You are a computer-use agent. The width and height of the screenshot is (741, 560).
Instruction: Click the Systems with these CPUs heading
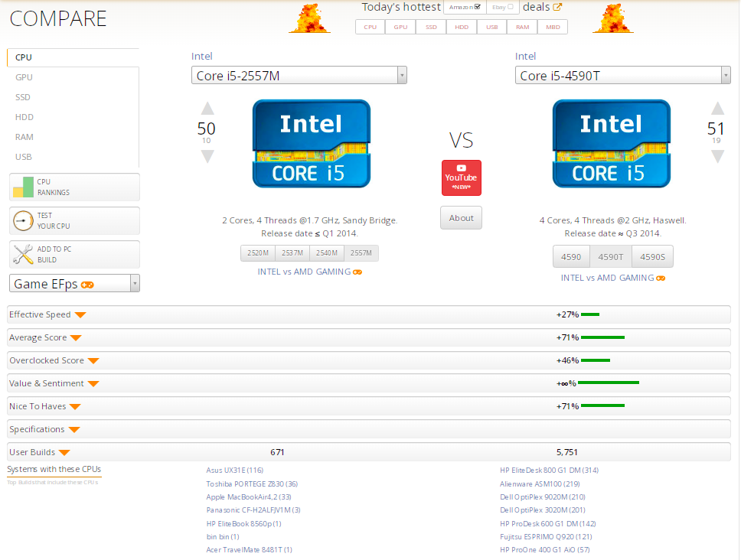pyautogui.click(x=54, y=469)
